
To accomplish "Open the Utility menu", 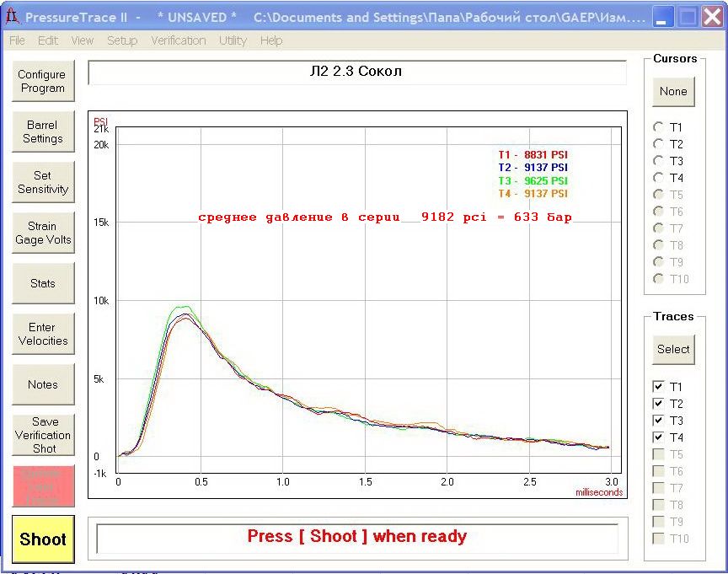I will coord(233,40).
